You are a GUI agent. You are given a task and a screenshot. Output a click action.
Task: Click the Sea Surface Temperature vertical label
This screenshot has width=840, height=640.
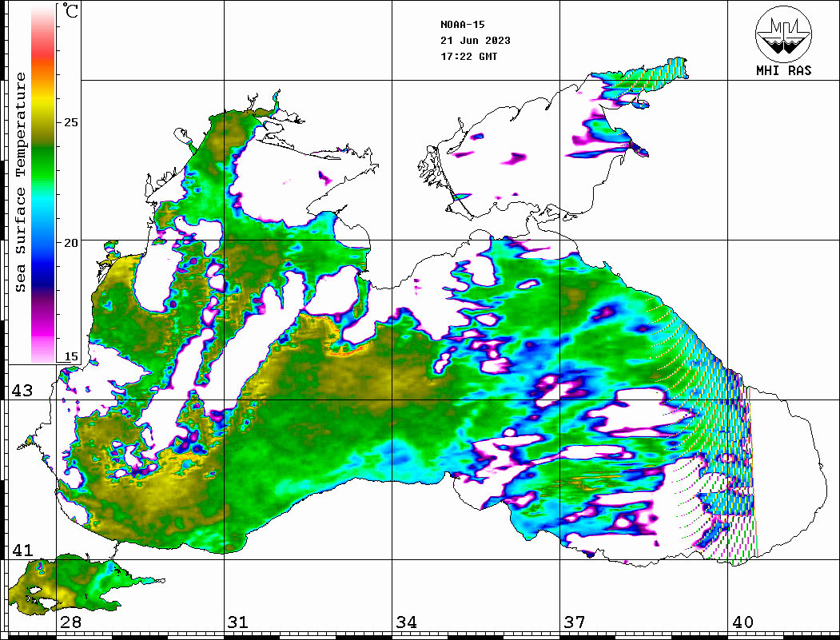(20, 183)
